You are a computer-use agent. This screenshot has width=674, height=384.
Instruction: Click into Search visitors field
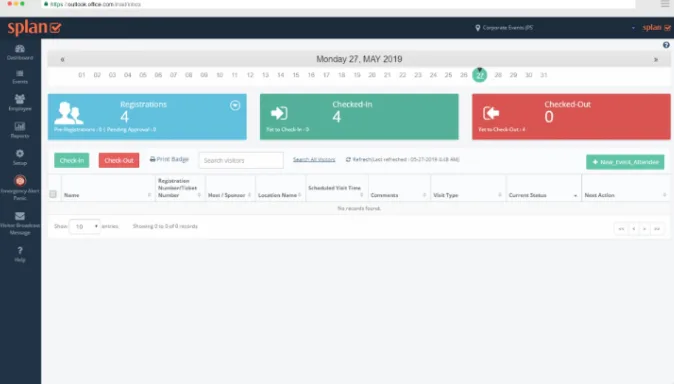pyautogui.click(x=241, y=160)
